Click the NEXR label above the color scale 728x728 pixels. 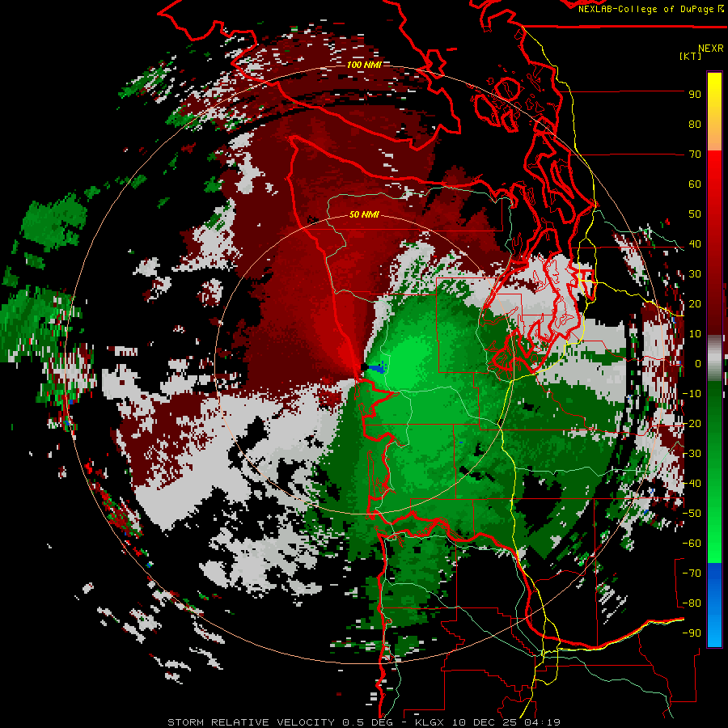[x=710, y=49]
